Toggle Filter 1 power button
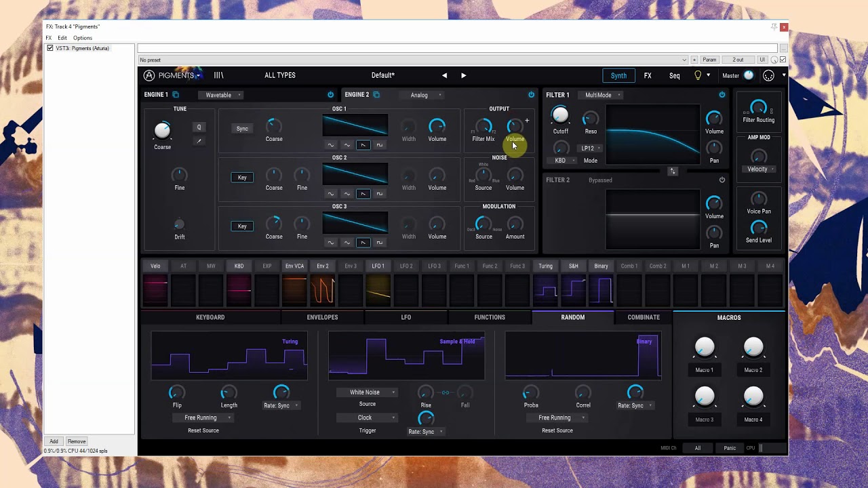Image resolution: width=868 pixels, height=488 pixels. (x=722, y=95)
